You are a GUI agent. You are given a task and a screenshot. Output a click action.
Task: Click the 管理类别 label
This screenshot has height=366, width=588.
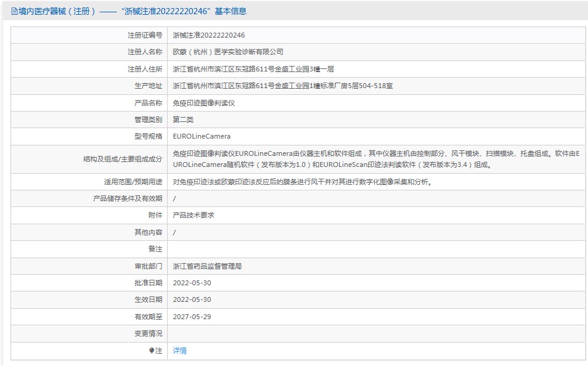click(x=149, y=120)
